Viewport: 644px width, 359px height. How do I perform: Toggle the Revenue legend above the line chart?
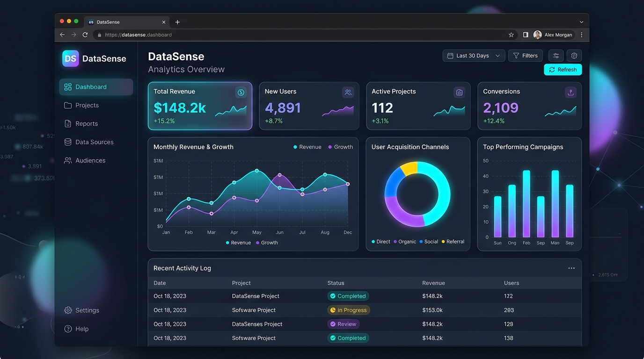pyautogui.click(x=307, y=147)
